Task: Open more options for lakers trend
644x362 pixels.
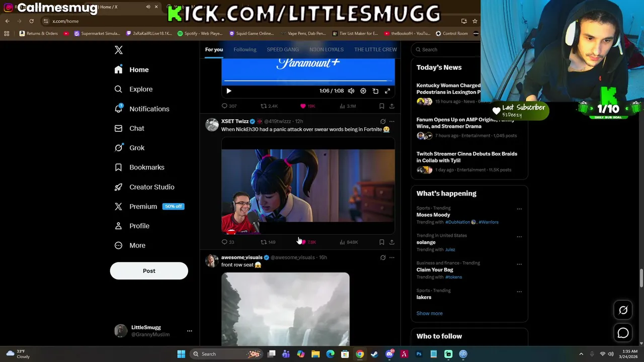Action: coord(519,291)
